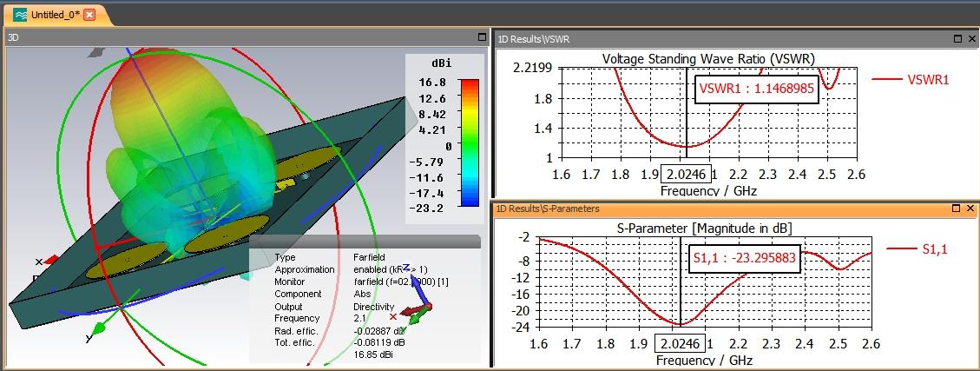The image size is (980, 371).
Task: Click the VSWR1 legend entry
Action: (910, 79)
